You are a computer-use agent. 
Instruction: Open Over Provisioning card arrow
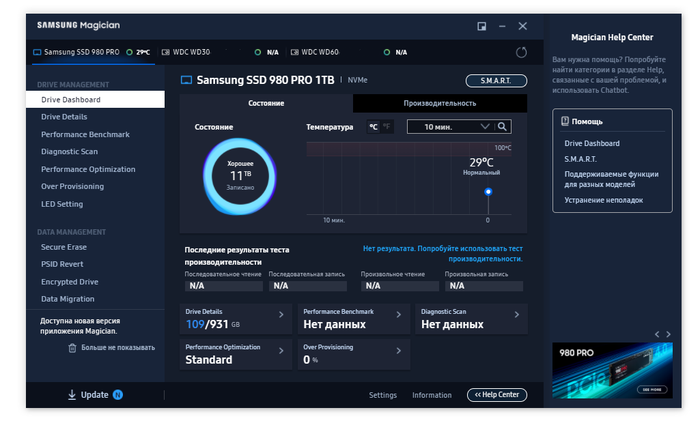click(399, 351)
